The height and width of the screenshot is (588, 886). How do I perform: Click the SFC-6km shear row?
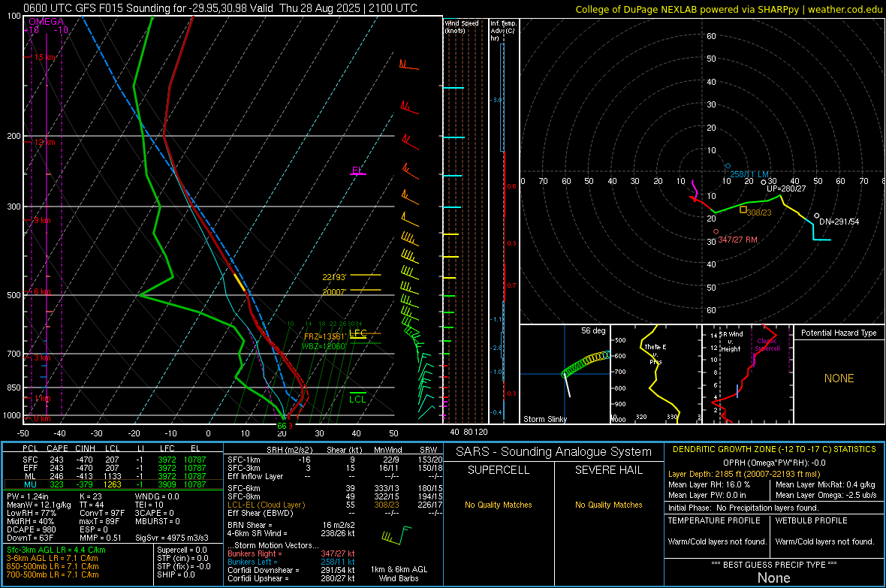click(335, 488)
